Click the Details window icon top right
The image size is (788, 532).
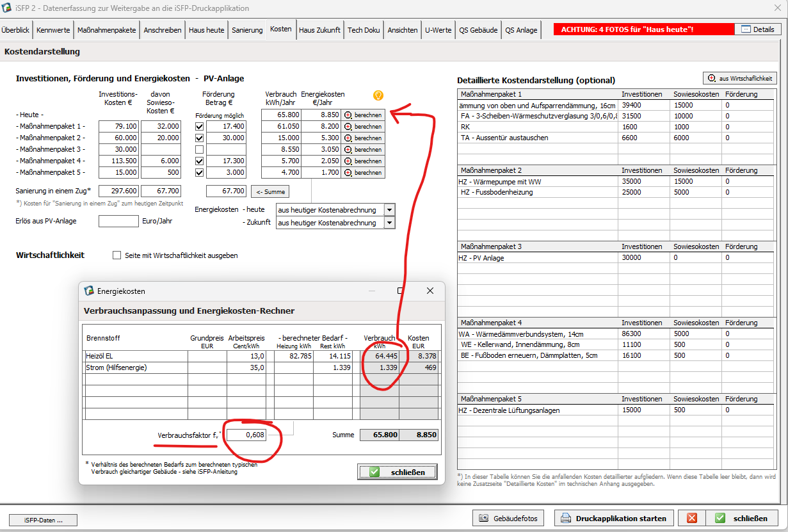pos(746,29)
